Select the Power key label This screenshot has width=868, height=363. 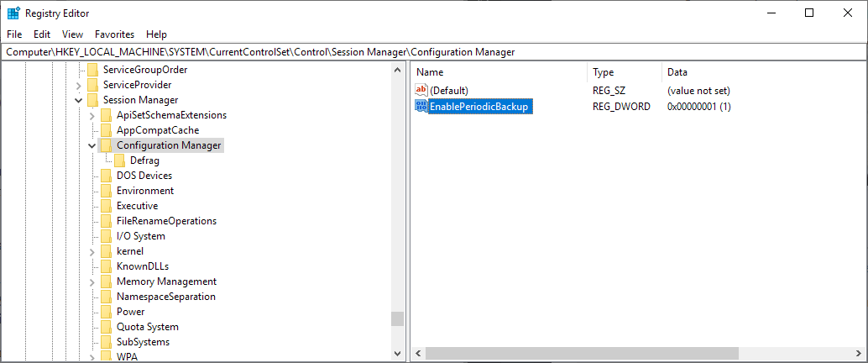pos(131,312)
